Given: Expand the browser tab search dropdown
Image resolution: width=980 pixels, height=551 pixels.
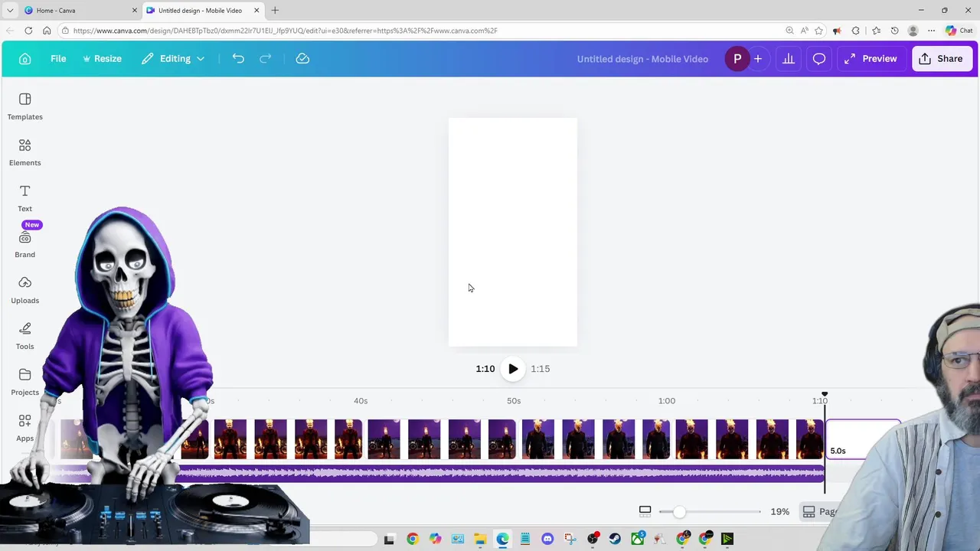Looking at the screenshot, I should tap(10, 11).
